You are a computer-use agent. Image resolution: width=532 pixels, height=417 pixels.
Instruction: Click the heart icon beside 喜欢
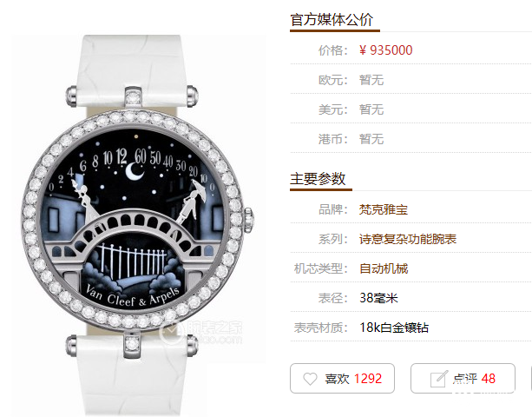(310, 379)
